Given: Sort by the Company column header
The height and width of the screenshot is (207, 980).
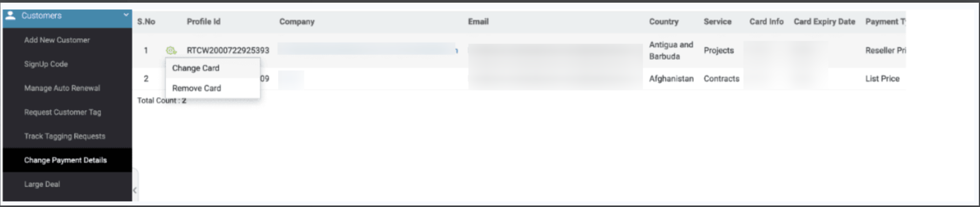Looking at the screenshot, I should point(297,22).
